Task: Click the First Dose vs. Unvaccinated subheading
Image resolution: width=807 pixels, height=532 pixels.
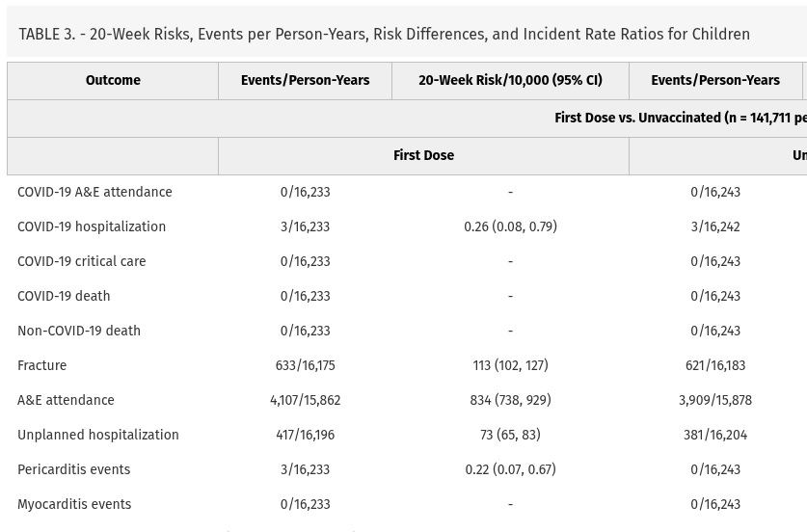Action: 680,119
